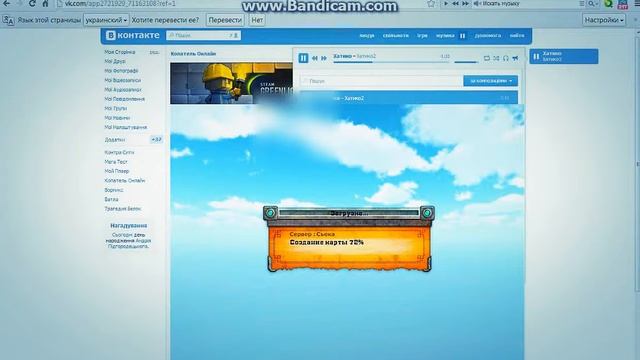This screenshot has width=640, height=360.
Task: Click the 'Нагадування' reminders heading
Action: (x=129, y=225)
